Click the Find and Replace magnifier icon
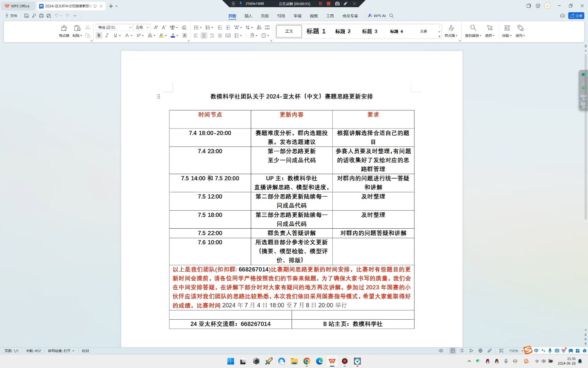Image resolution: width=588 pixels, height=368 pixels. coord(473,28)
